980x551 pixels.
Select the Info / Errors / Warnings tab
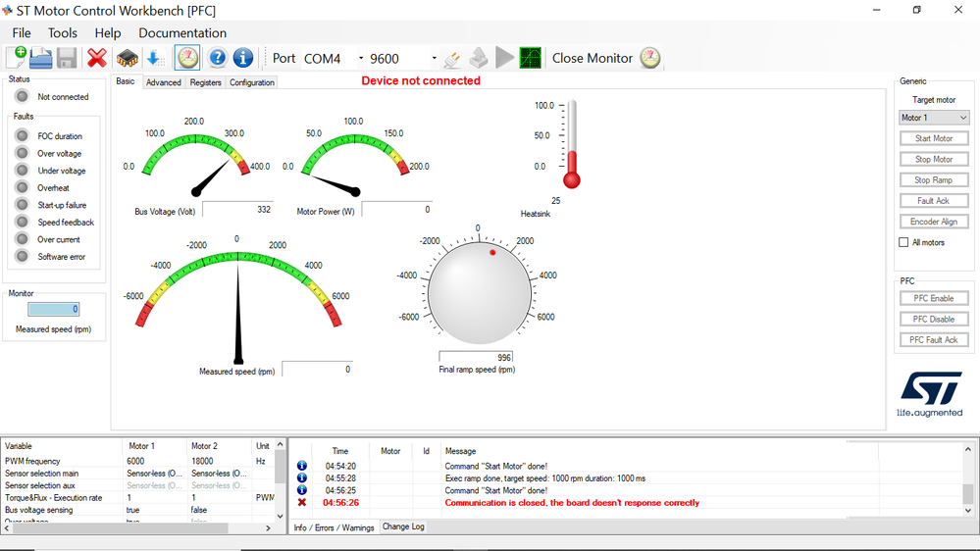pyautogui.click(x=334, y=527)
